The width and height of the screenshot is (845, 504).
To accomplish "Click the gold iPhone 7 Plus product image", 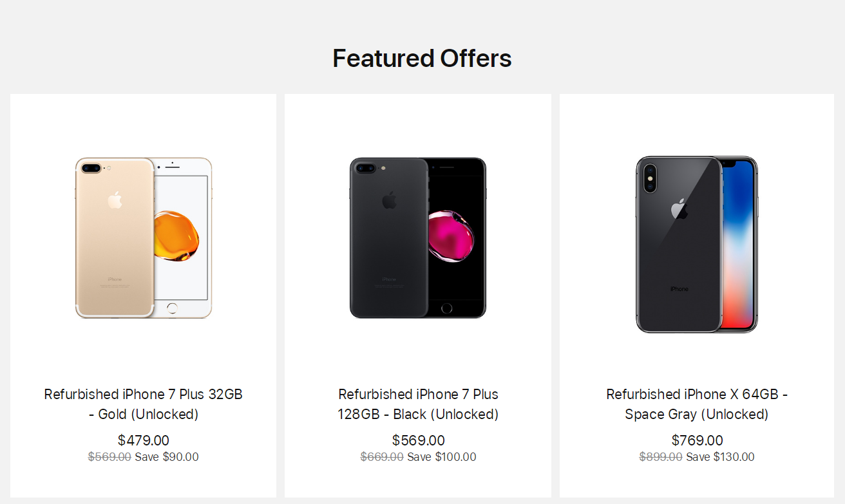I will click(x=143, y=238).
